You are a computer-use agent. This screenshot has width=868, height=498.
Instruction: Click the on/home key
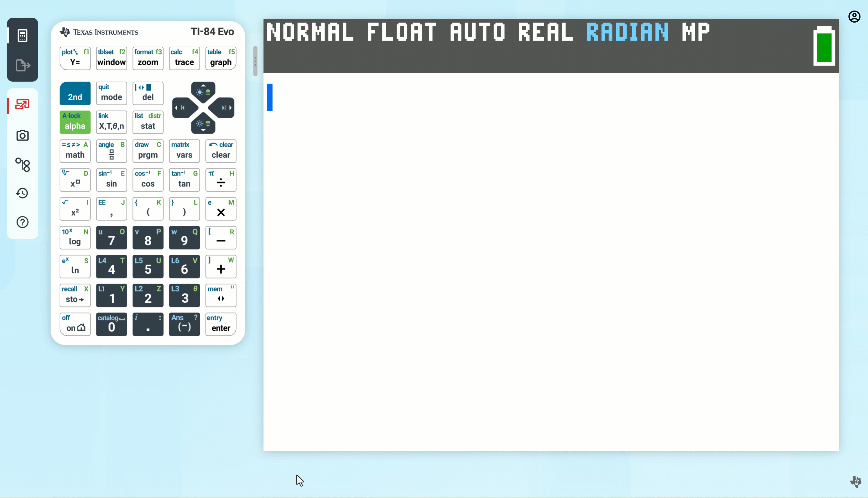75,324
